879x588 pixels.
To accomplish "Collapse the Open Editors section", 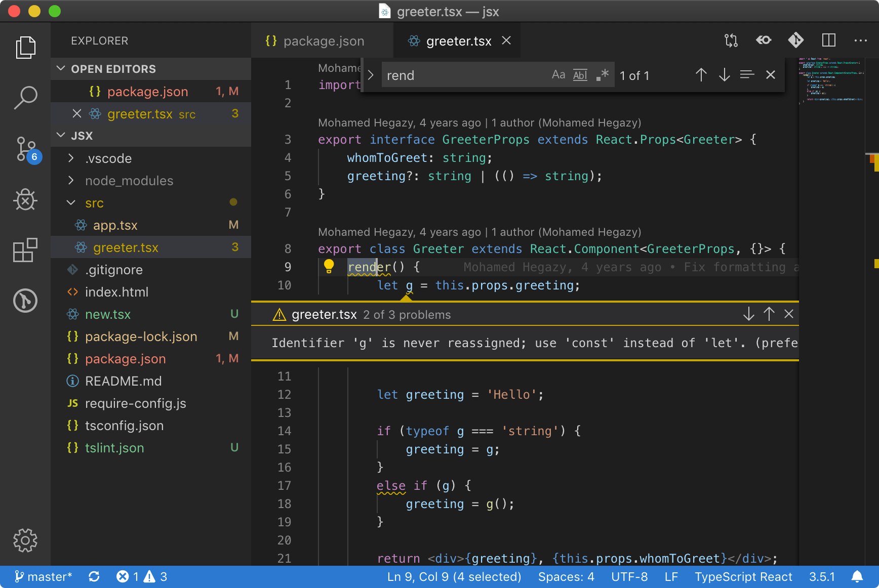I will (x=113, y=69).
